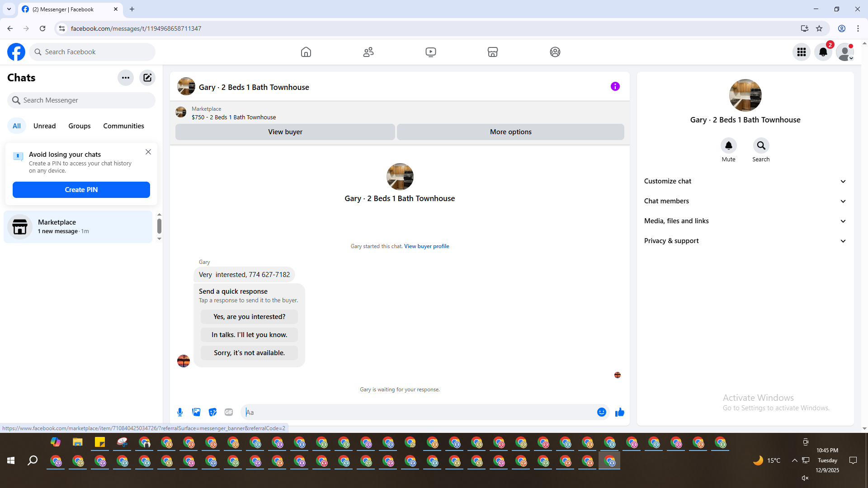Expand the Chat members section

745,201
